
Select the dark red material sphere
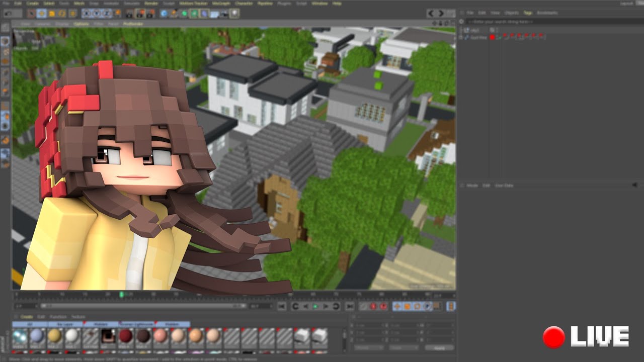[x=125, y=336]
